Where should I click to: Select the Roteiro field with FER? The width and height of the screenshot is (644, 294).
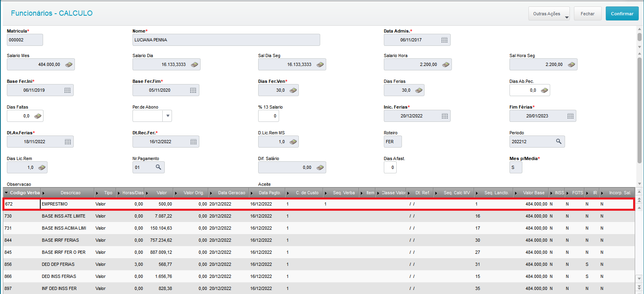coord(393,142)
